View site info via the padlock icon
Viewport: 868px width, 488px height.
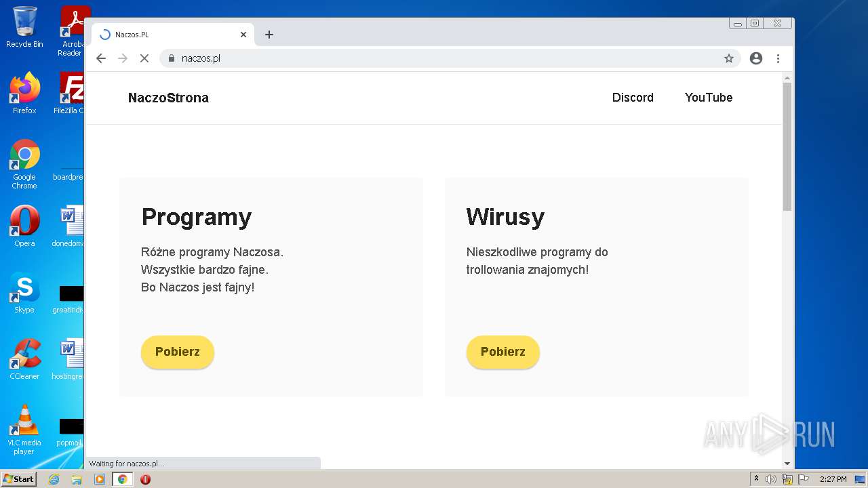pyautogui.click(x=171, y=58)
